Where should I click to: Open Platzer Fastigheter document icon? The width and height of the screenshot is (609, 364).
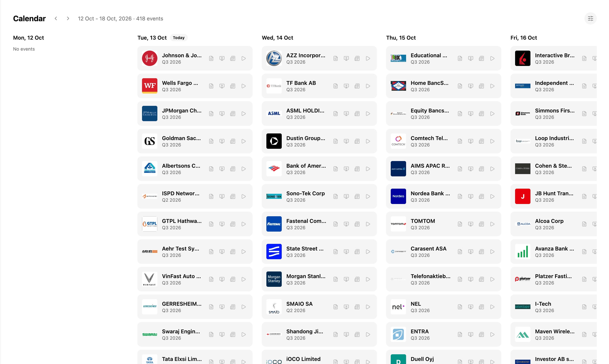pyautogui.click(x=584, y=279)
